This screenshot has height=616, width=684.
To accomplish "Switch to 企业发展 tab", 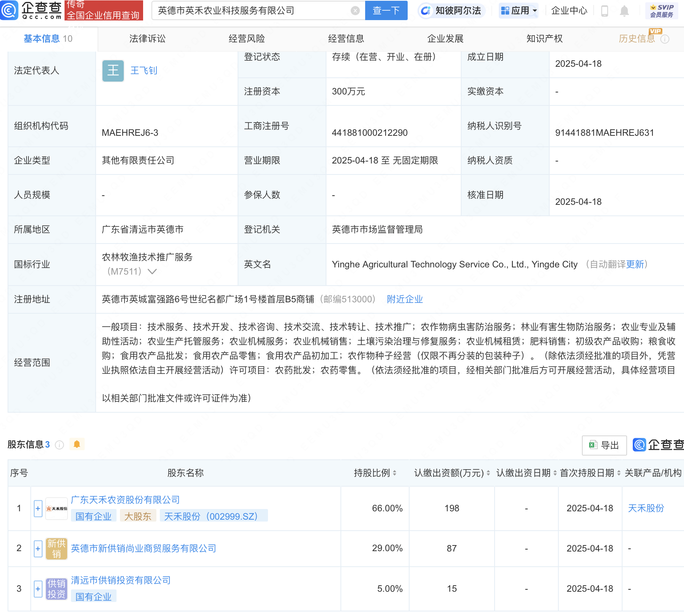I will coord(445,39).
